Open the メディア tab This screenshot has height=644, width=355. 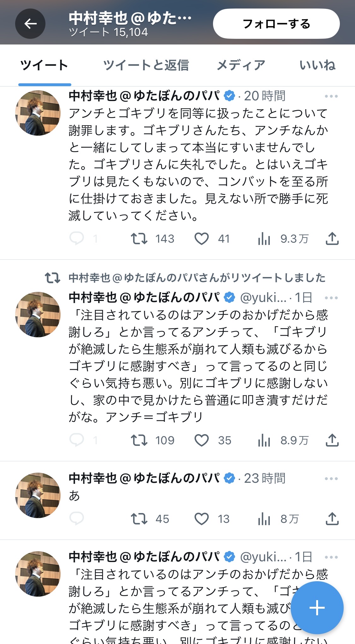pyautogui.click(x=241, y=65)
